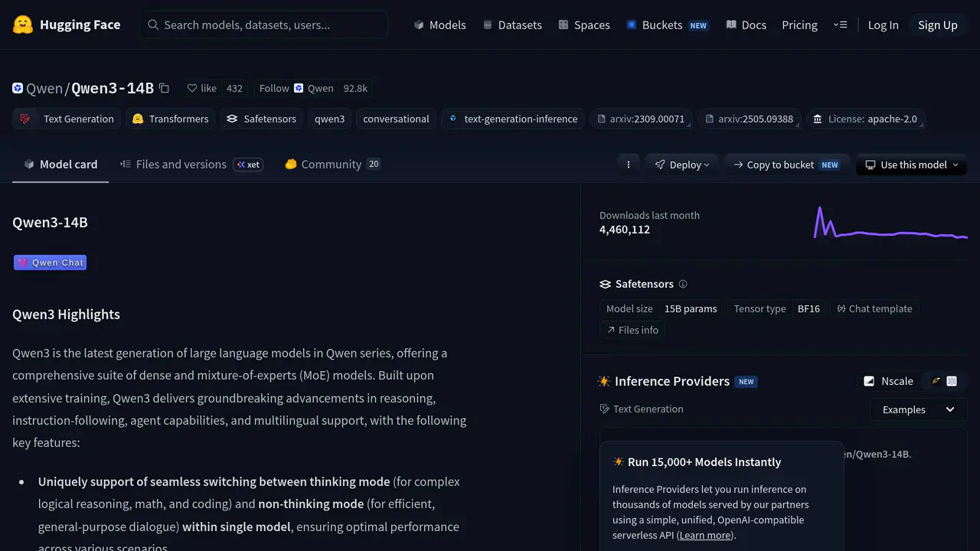Select the Text Generation tag
Screen dimensions: 980x551
point(67,119)
